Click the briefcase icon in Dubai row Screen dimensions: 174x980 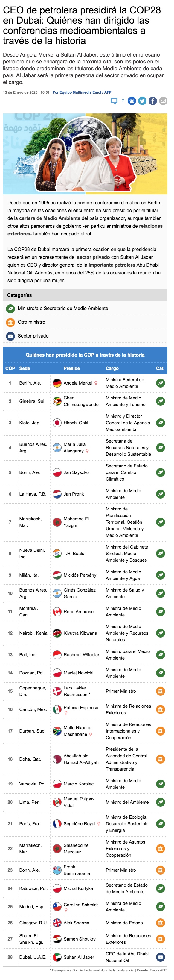[161, 957]
